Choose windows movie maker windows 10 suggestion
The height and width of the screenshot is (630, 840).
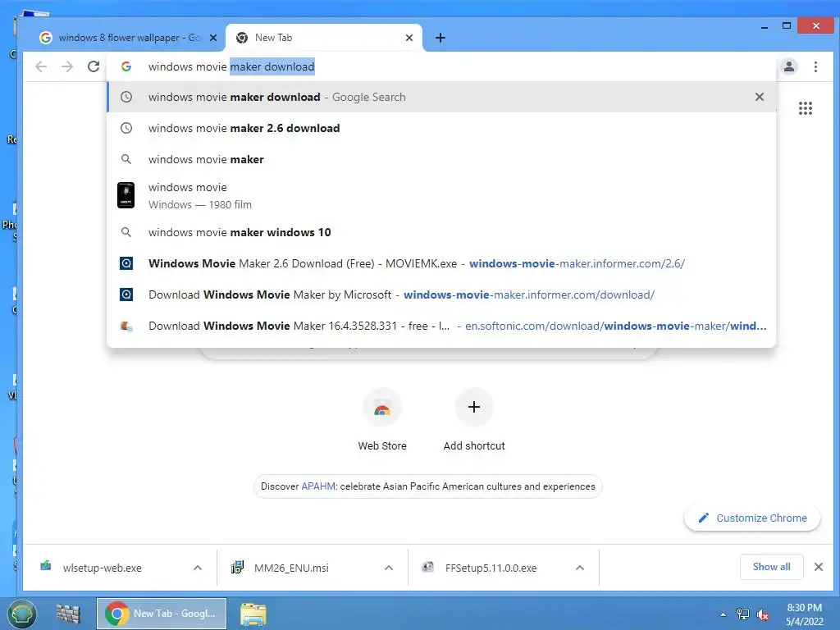[x=441, y=232]
